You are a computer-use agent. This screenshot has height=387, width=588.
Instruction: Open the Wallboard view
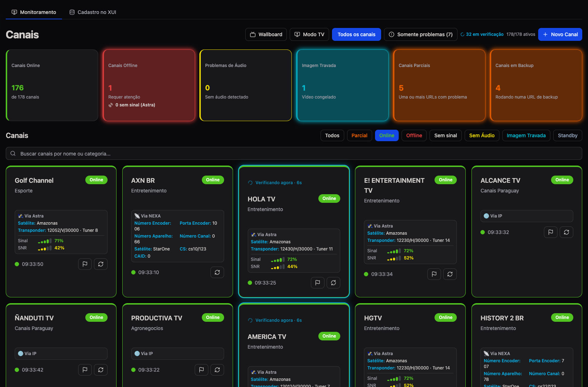coord(266,34)
